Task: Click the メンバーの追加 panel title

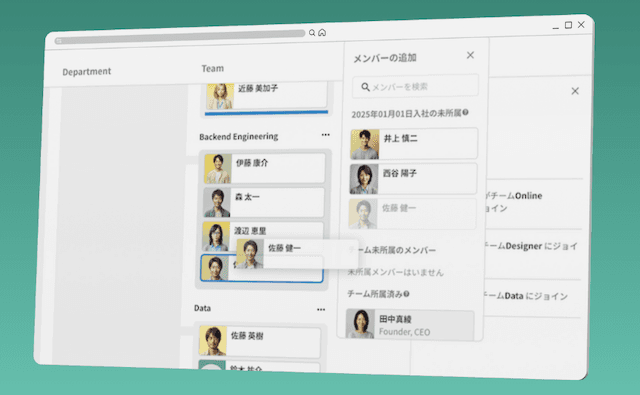Action: (384, 58)
